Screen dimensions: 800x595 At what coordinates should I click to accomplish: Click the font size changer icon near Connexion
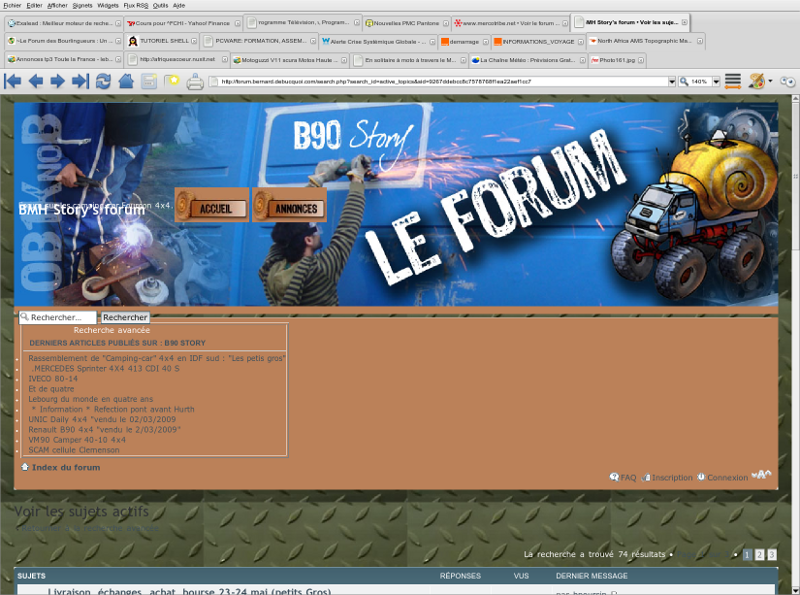[x=762, y=475]
